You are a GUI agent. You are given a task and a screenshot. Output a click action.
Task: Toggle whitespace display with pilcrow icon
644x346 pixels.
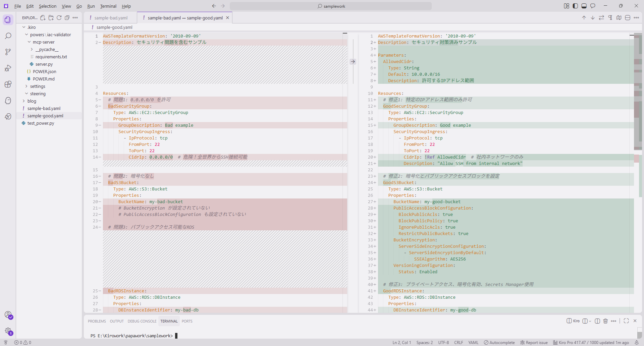click(610, 18)
